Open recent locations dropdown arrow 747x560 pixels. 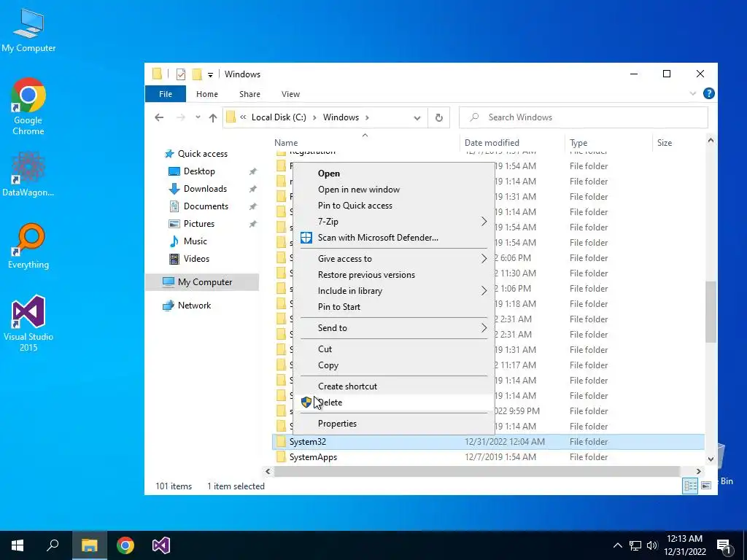pos(198,117)
